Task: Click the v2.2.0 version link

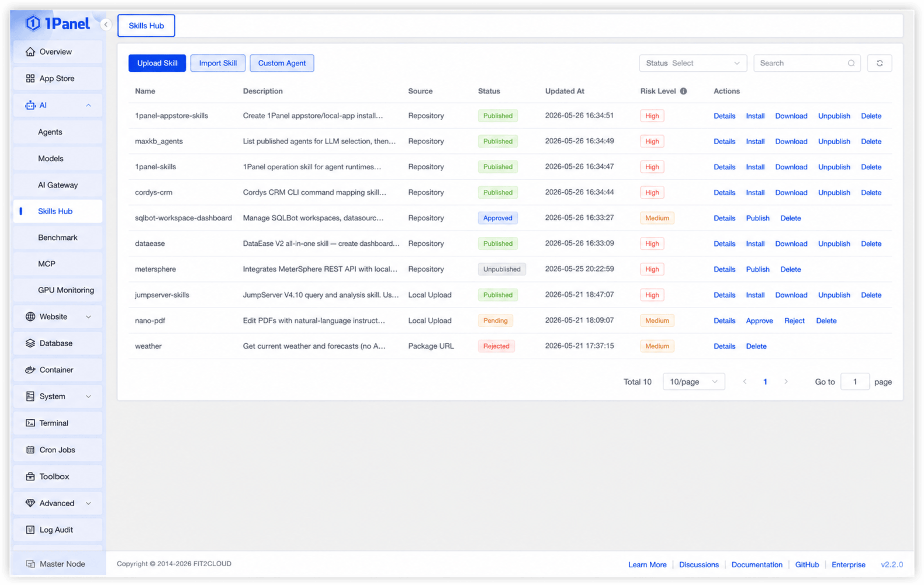Action: click(x=892, y=564)
